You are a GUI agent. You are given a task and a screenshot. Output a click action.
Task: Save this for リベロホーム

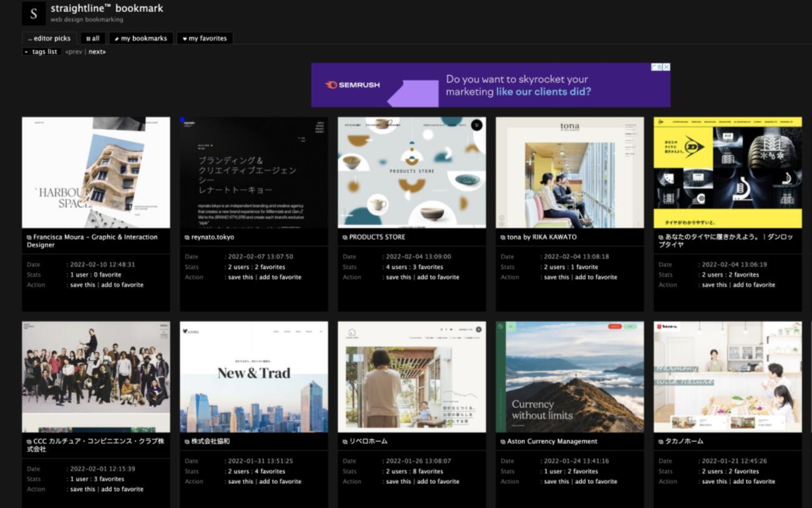[x=399, y=481]
